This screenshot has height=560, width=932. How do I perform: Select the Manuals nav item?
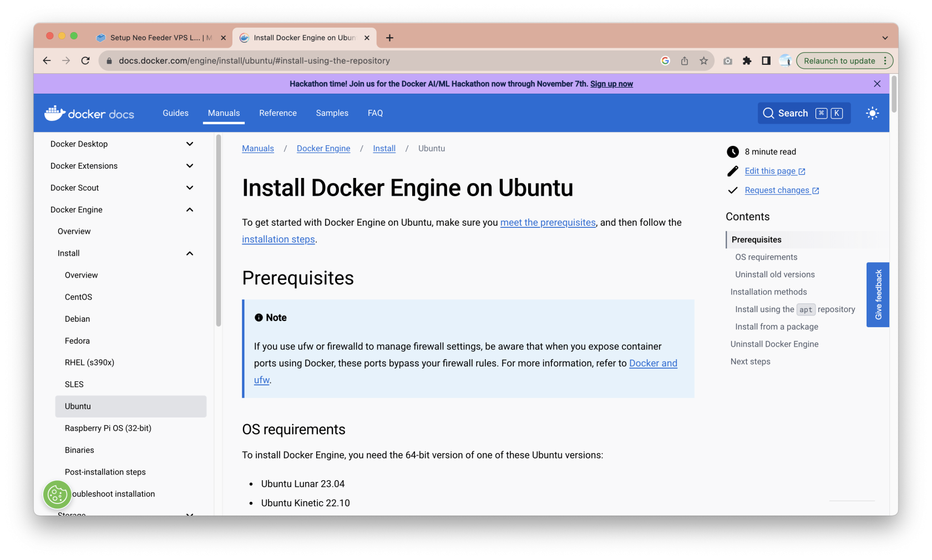coord(224,113)
